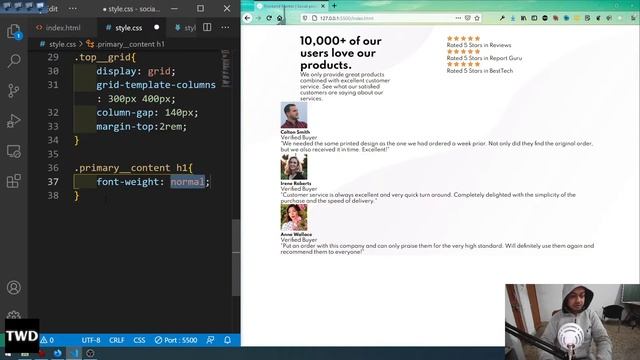This screenshot has width=640, height=360.
Task: Bookmark this page with the star icon
Action: click(477, 18)
